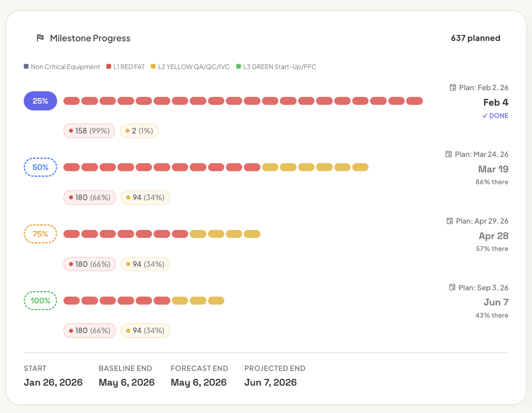Click the 158 (99%) red chip
532x413 pixels.
click(x=89, y=131)
